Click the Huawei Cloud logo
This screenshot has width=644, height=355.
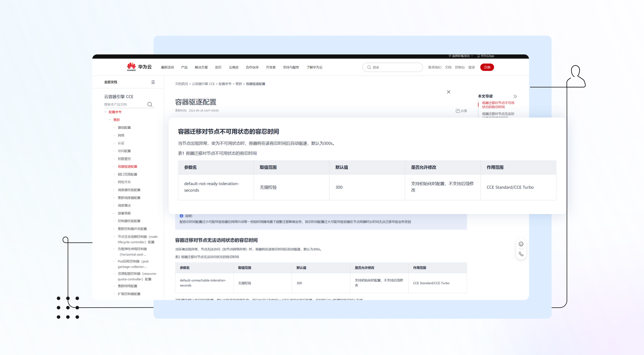click(x=139, y=67)
